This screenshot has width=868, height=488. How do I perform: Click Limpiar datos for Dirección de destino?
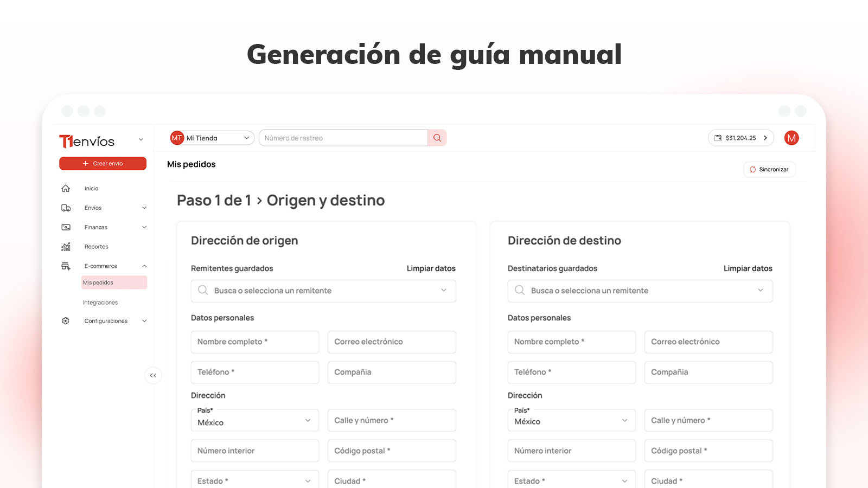[x=748, y=268]
